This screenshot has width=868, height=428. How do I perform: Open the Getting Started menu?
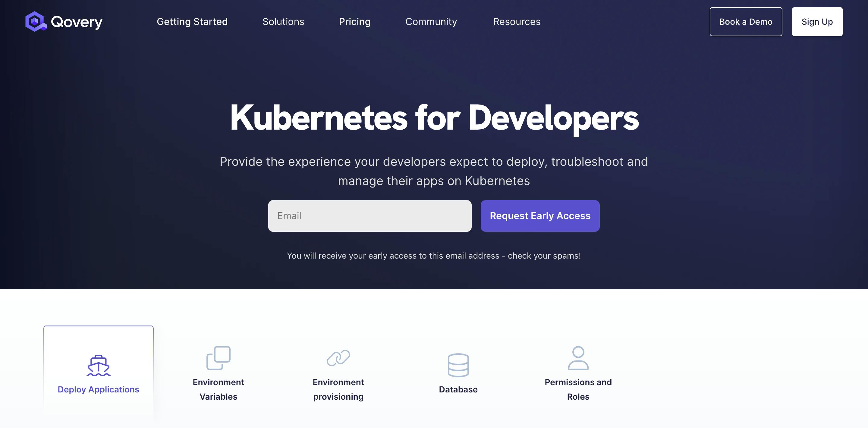click(192, 22)
